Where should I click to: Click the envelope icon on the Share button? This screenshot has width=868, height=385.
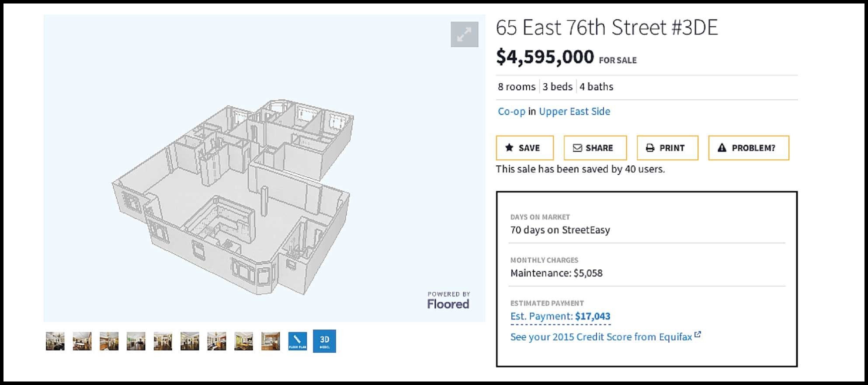coord(578,148)
